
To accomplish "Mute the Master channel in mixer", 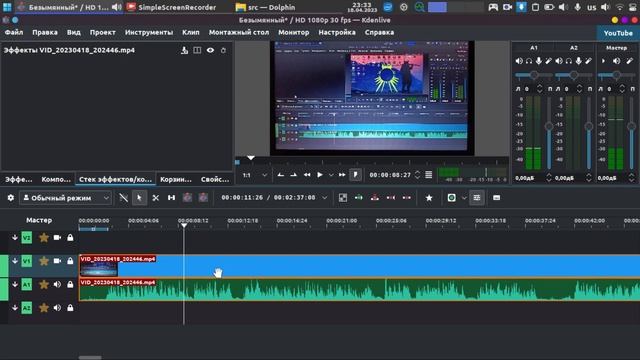I will (616, 61).
